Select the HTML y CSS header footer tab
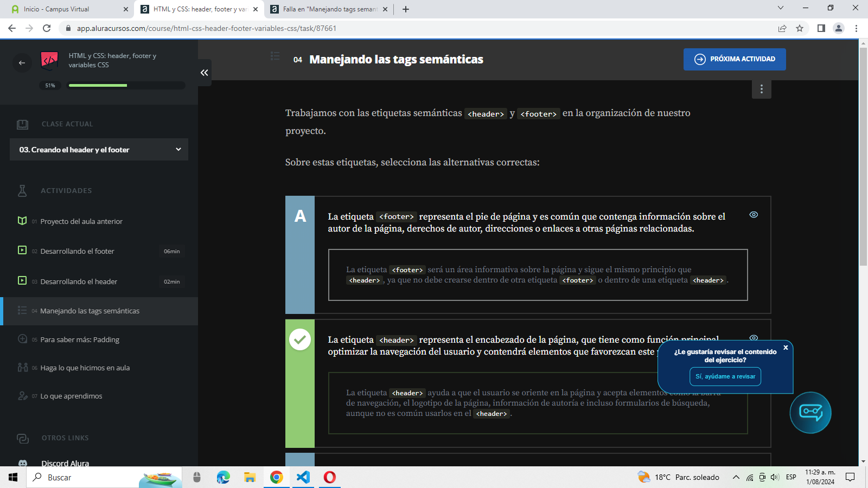This screenshot has width=868, height=488. [200, 9]
